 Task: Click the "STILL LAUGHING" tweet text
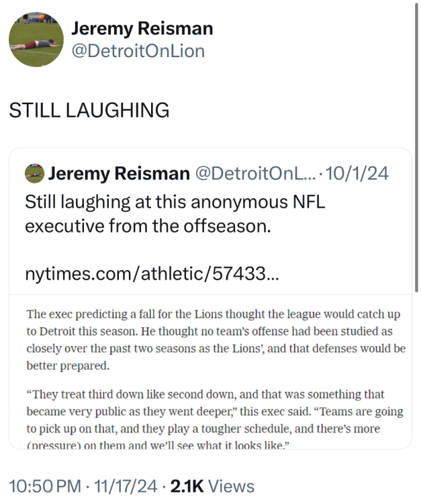89,110
